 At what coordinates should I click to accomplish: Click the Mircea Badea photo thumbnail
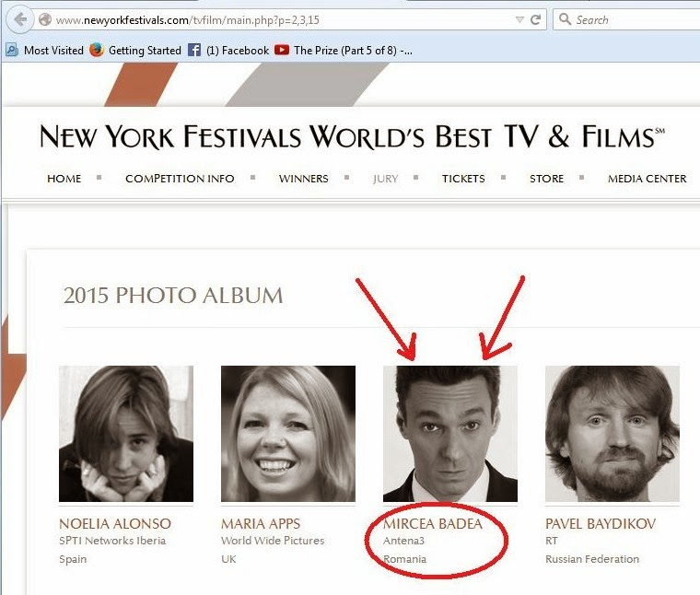(x=449, y=433)
